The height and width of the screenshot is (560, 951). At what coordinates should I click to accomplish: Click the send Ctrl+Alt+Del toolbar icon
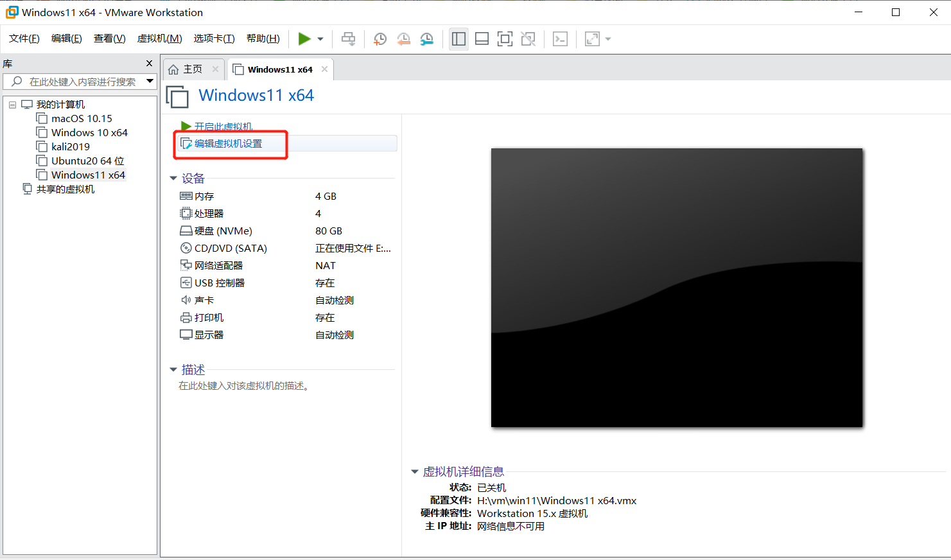(348, 39)
